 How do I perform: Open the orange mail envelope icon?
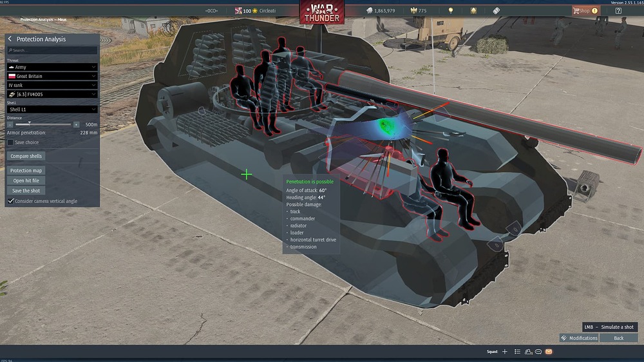(x=549, y=352)
